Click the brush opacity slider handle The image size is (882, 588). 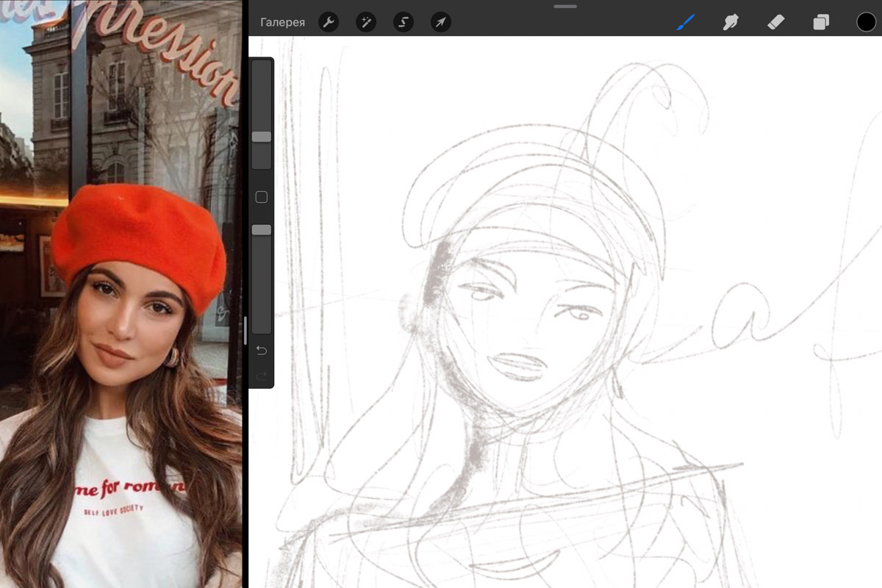(x=262, y=230)
